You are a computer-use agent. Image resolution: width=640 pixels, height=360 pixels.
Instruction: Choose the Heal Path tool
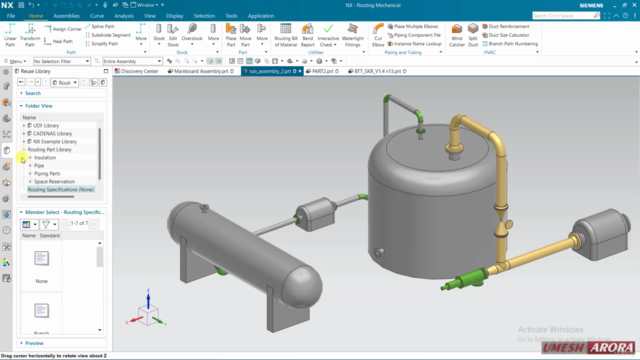tap(58, 41)
